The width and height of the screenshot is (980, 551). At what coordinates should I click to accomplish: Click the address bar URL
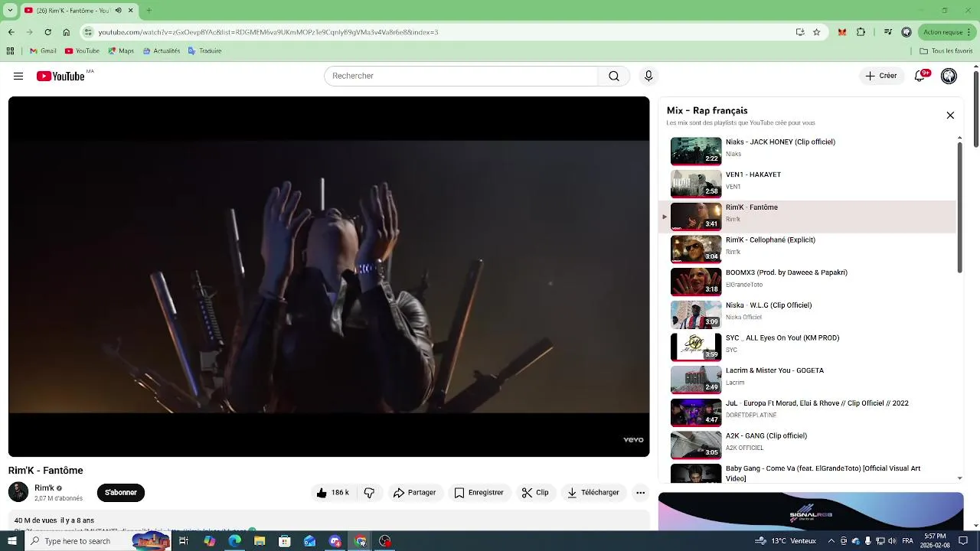point(268,32)
